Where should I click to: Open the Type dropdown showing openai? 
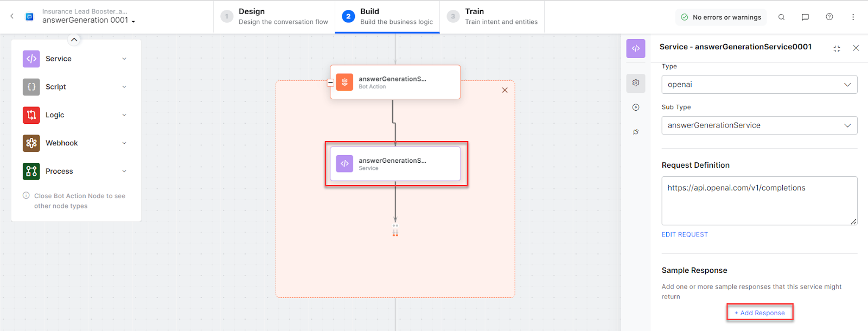759,85
